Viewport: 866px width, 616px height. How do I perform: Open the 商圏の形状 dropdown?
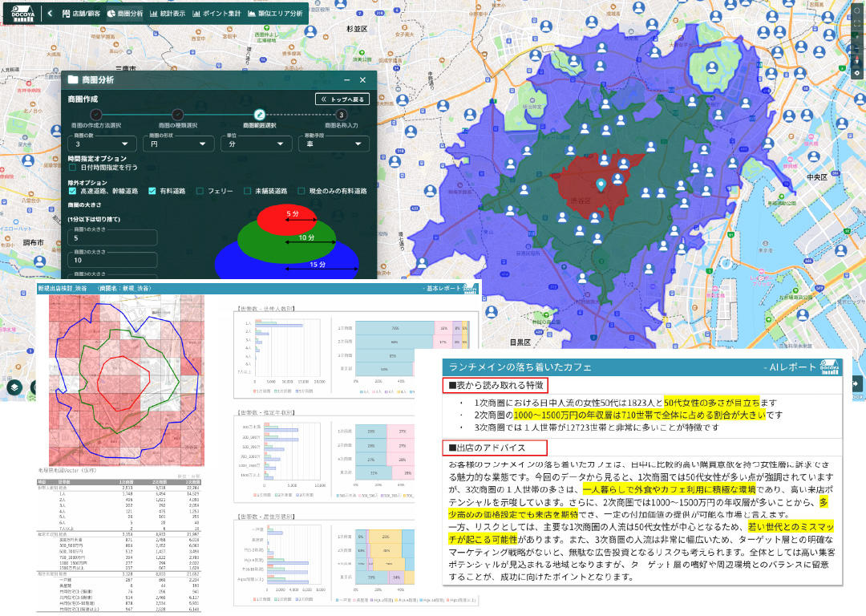point(179,143)
